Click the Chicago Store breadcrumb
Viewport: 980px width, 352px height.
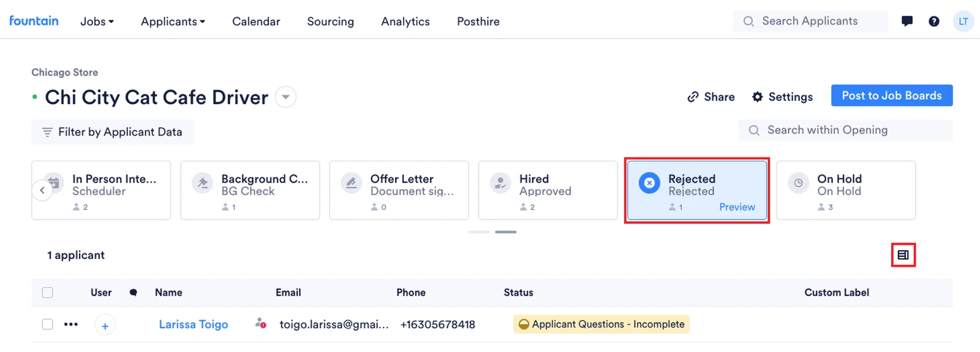click(65, 72)
